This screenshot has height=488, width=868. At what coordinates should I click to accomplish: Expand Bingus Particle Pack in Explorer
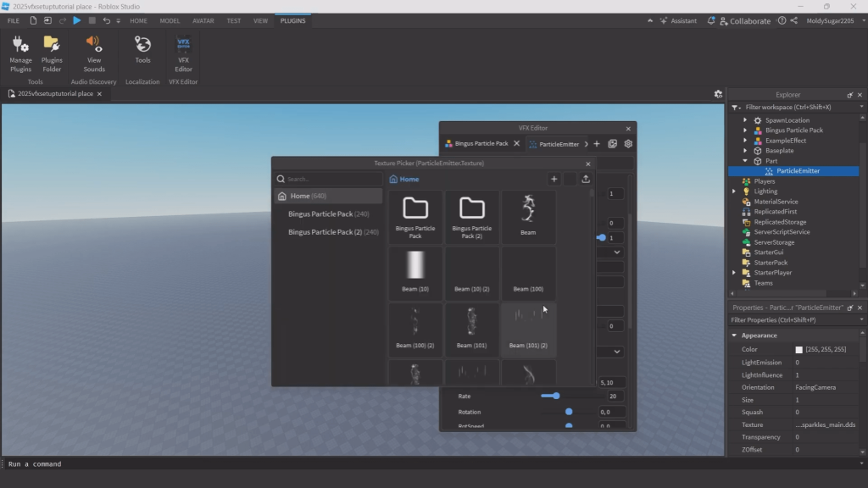tap(745, 130)
